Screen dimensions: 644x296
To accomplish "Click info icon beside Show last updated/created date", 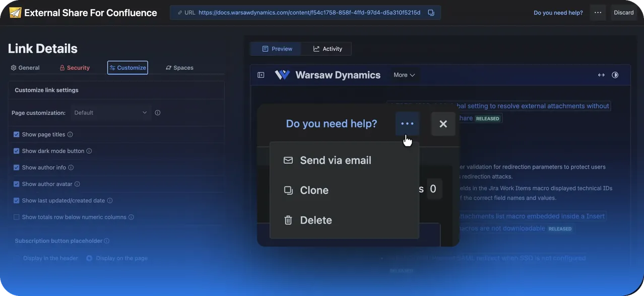I will (x=110, y=200).
